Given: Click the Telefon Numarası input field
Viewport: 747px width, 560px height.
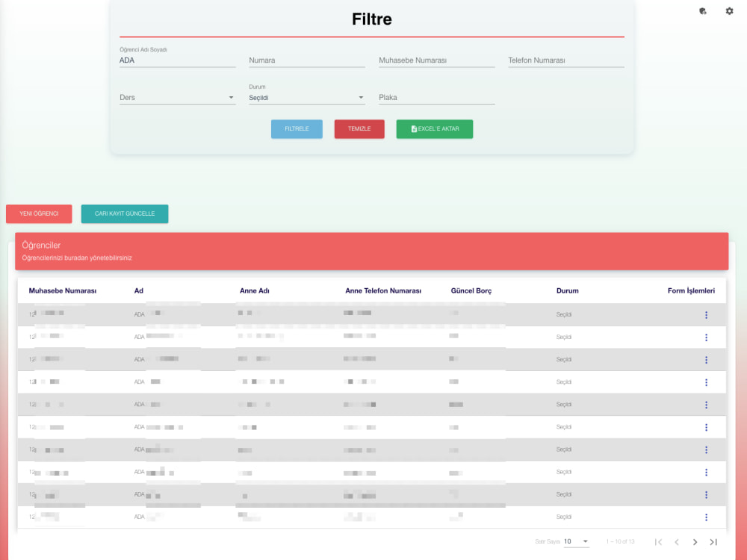Looking at the screenshot, I should 566,60.
